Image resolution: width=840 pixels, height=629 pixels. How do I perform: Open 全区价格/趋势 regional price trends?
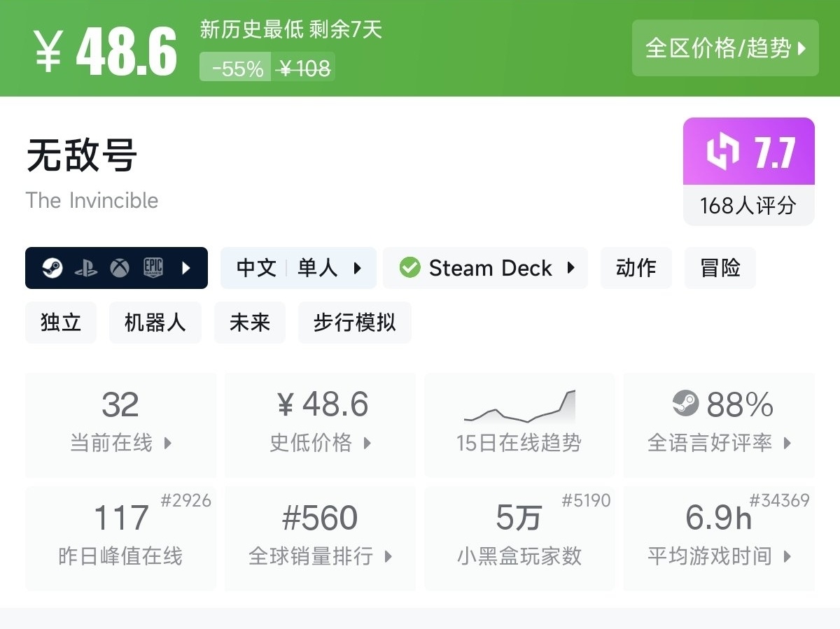point(725,48)
